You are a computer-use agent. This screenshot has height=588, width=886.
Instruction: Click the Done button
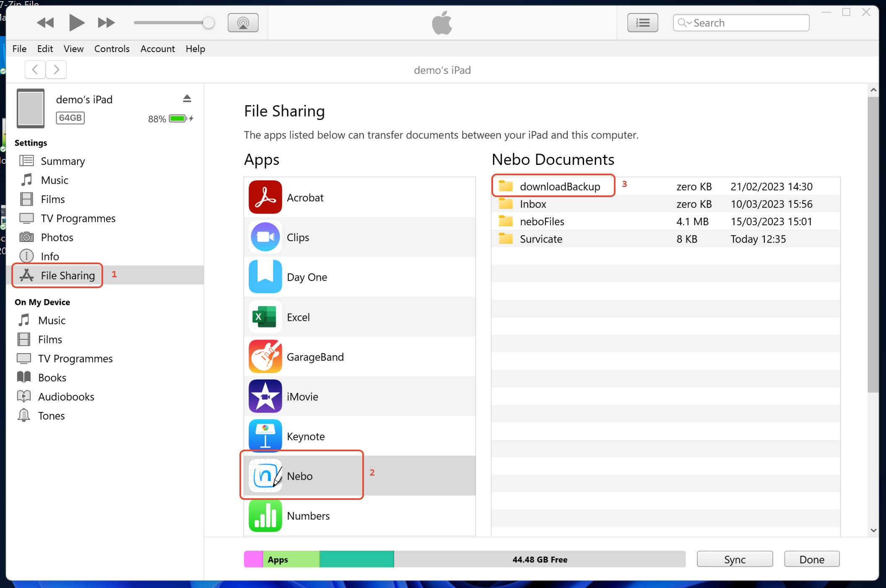click(811, 559)
